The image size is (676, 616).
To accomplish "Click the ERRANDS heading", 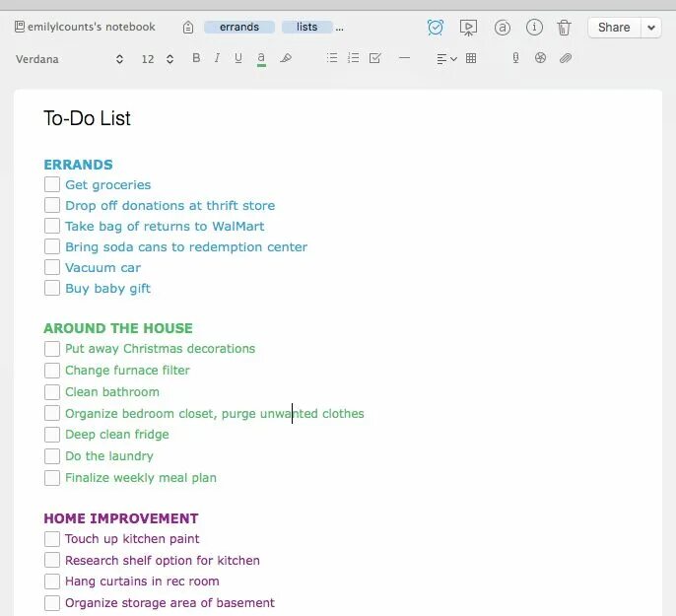I will tap(78, 165).
